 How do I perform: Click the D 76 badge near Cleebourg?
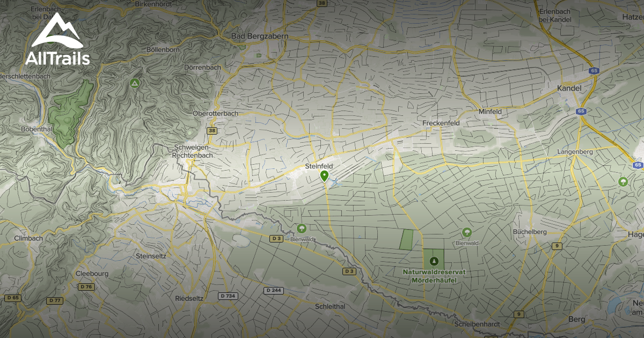(86, 286)
